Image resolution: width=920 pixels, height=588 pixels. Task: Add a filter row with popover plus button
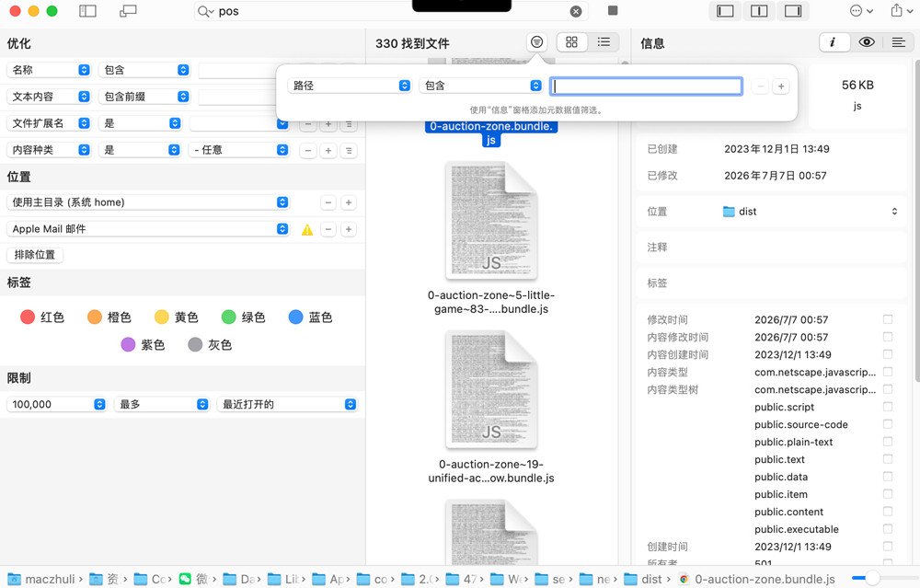tap(781, 86)
